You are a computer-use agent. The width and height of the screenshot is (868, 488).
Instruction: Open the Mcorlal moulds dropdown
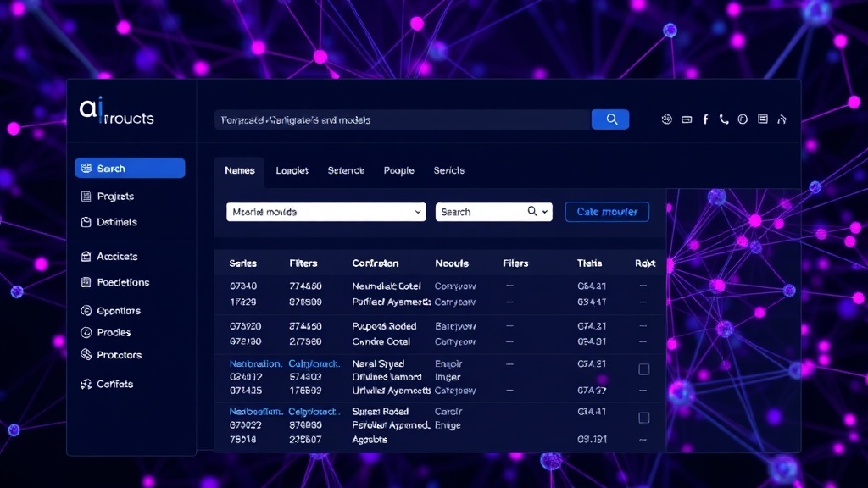(326, 212)
